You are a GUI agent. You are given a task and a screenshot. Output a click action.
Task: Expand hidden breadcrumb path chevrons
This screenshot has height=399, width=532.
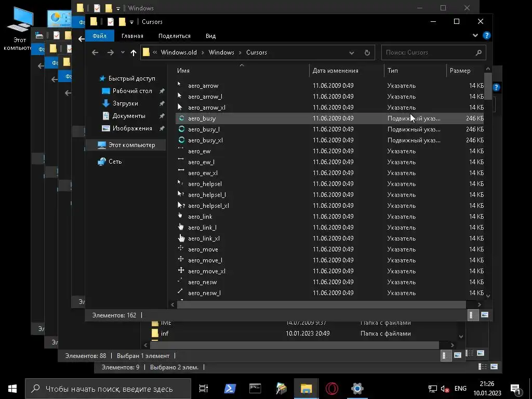coord(155,52)
